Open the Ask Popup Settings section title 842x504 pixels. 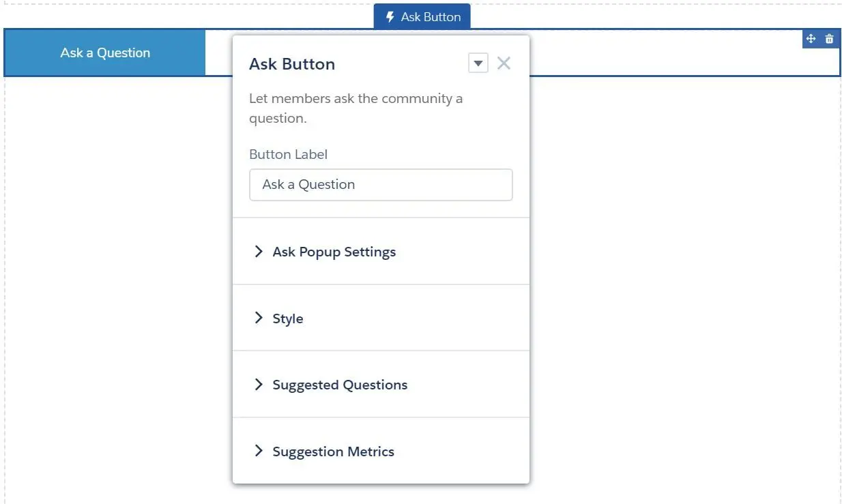point(334,252)
